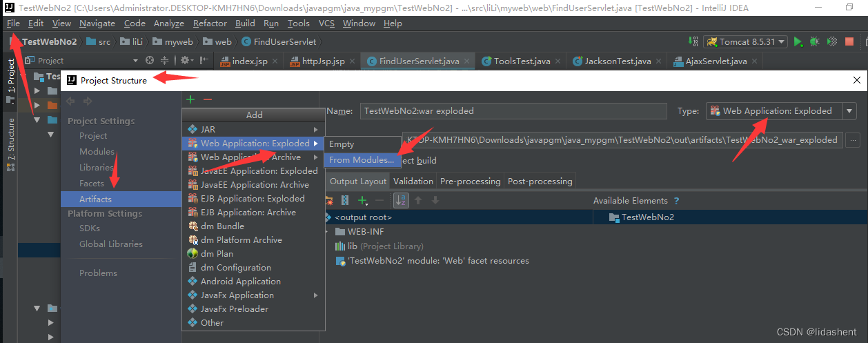Open Global Libraries settings
The image size is (868, 343).
[x=111, y=244]
